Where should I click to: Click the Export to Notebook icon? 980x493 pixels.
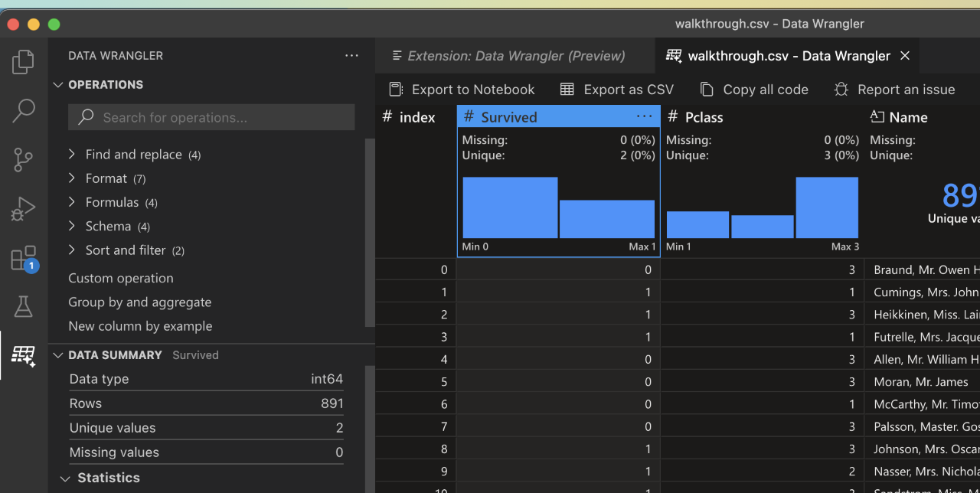(395, 89)
